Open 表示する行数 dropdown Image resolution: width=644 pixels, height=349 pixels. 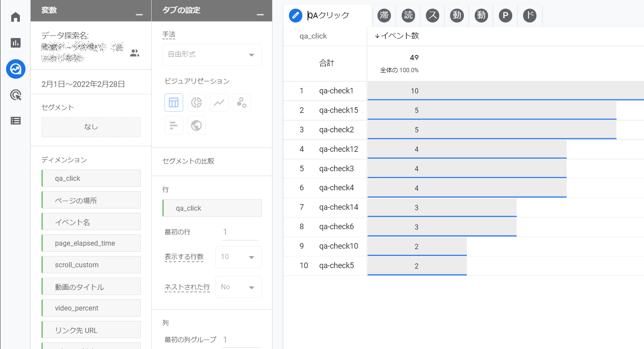238,257
